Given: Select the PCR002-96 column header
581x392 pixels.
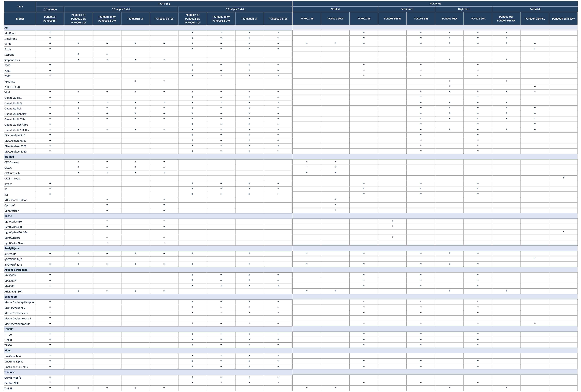Looking at the screenshot, I should [364, 19].
